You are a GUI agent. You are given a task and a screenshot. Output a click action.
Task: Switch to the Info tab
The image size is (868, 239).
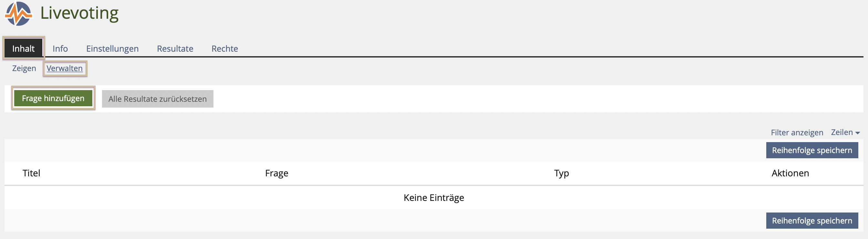tap(60, 48)
